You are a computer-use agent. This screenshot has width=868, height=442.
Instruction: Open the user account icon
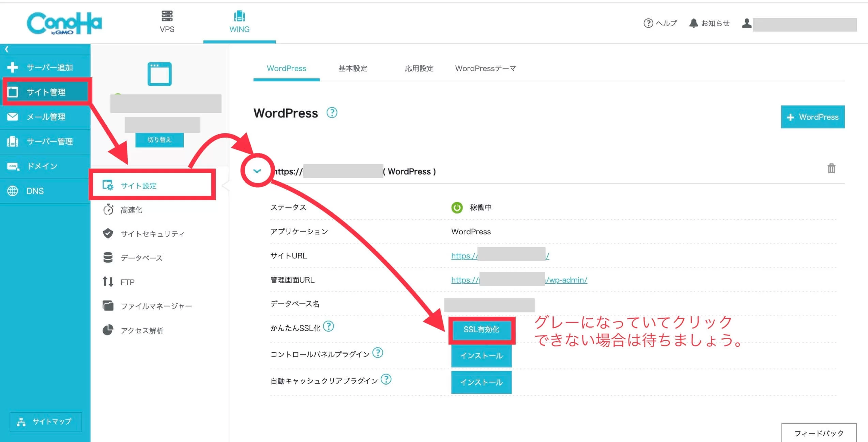click(x=746, y=23)
